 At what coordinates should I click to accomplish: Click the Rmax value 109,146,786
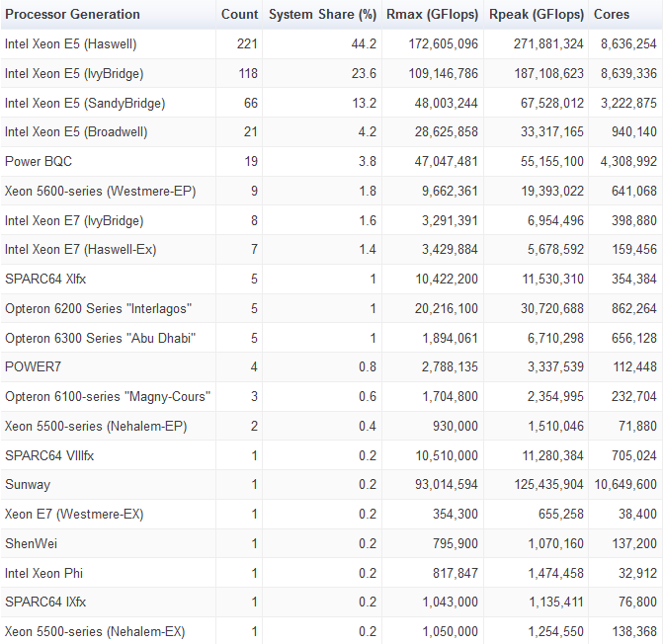click(x=443, y=74)
